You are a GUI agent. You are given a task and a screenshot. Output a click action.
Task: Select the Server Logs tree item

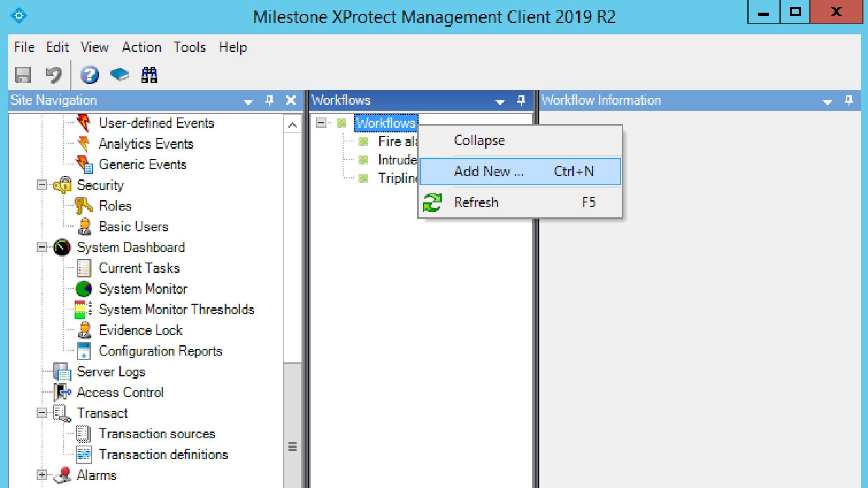[111, 372]
